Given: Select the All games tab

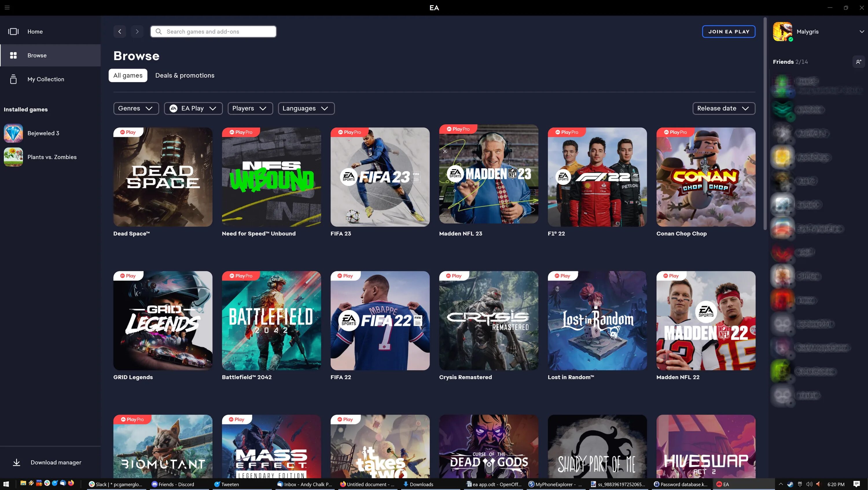Looking at the screenshot, I should coord(128,75).
